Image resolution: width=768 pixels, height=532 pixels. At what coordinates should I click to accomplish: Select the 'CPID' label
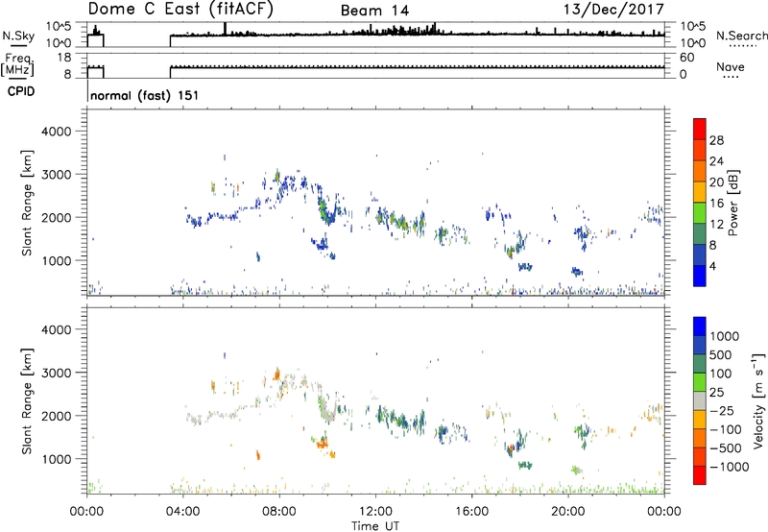[21, 91]
